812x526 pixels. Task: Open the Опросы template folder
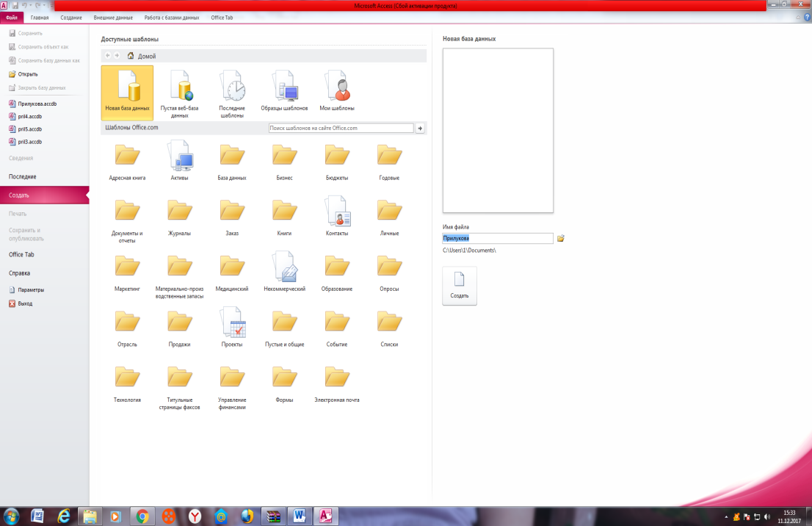389,273
